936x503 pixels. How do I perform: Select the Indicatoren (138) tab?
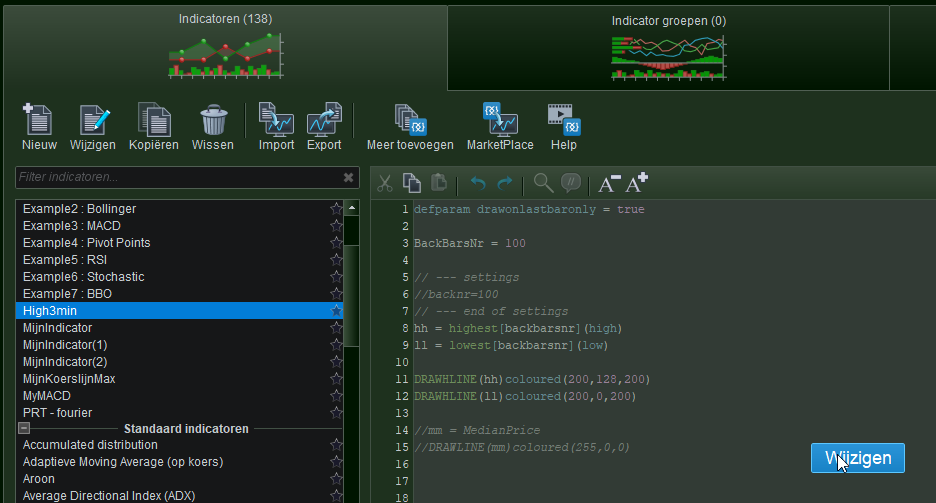225,45
